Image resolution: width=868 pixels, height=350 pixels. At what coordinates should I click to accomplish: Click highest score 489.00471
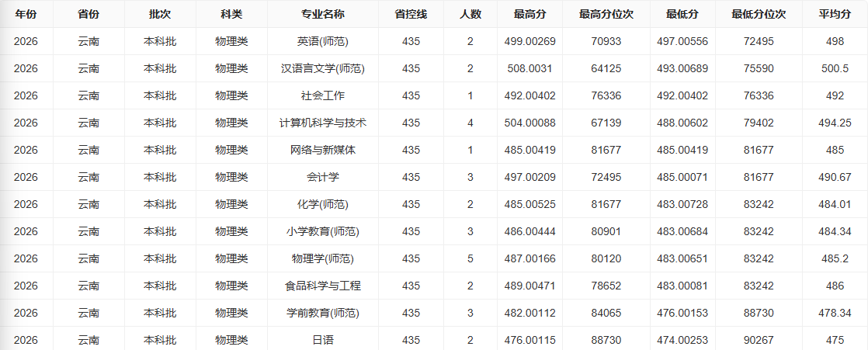point(529,286)
